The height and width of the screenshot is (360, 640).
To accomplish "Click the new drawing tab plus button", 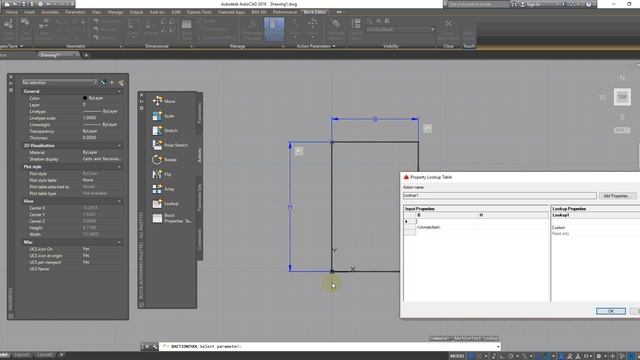I will point(86,55).
